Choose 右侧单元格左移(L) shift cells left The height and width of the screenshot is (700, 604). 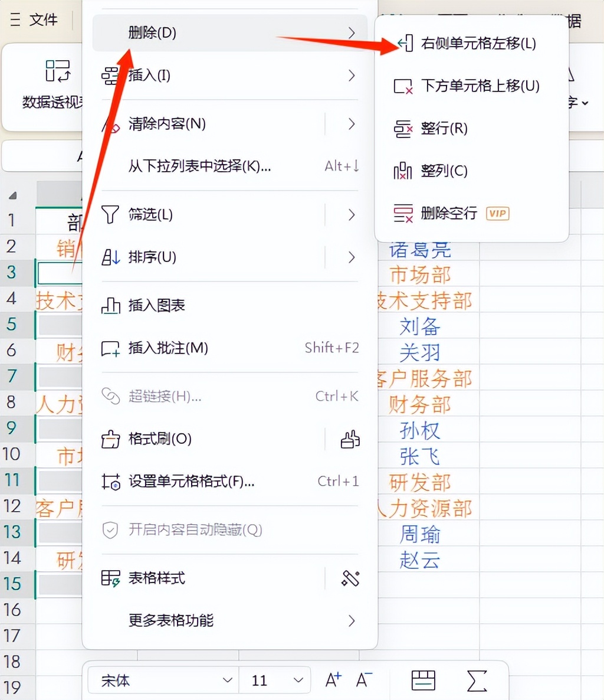[471, 43]
